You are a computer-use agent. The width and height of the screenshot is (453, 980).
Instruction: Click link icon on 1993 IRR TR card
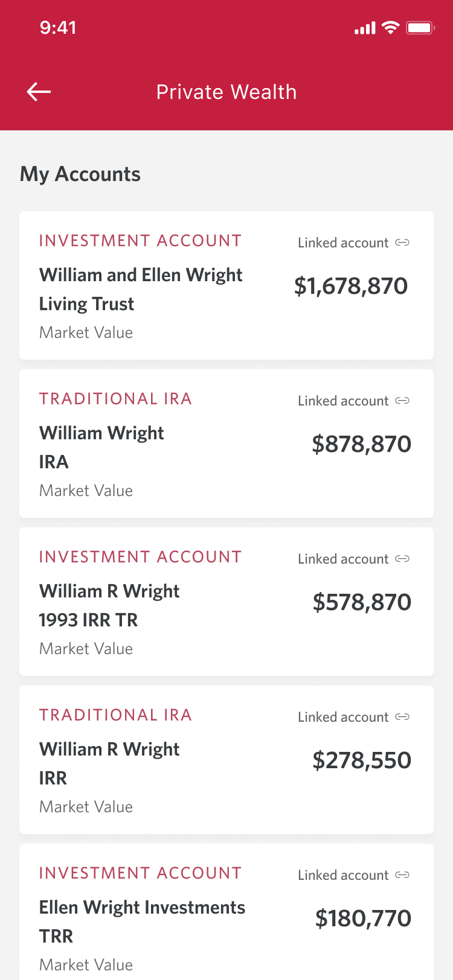tap(402, 559)
